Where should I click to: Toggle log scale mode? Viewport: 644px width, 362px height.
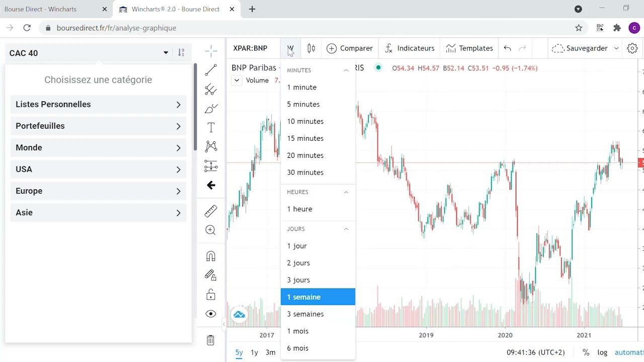602,352
